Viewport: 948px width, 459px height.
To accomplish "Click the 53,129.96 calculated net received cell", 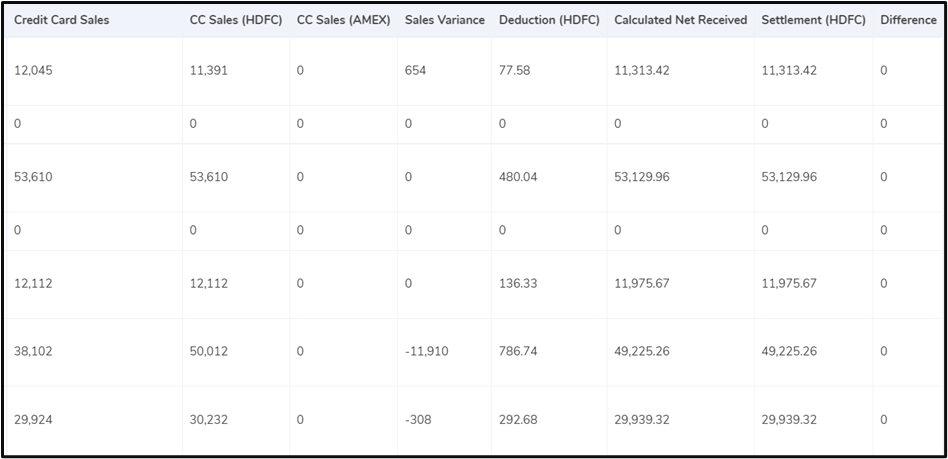I will coord(641,177).
